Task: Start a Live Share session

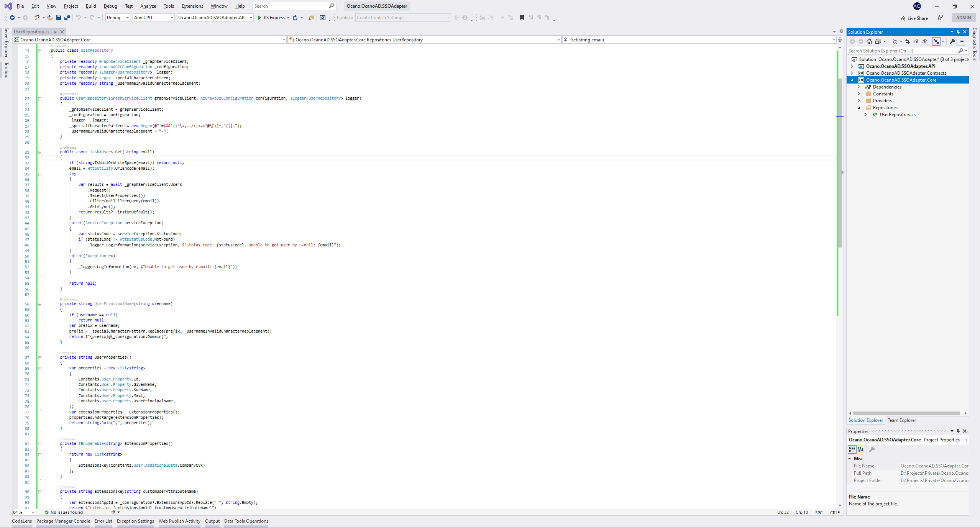Action: tap(914, 18)
